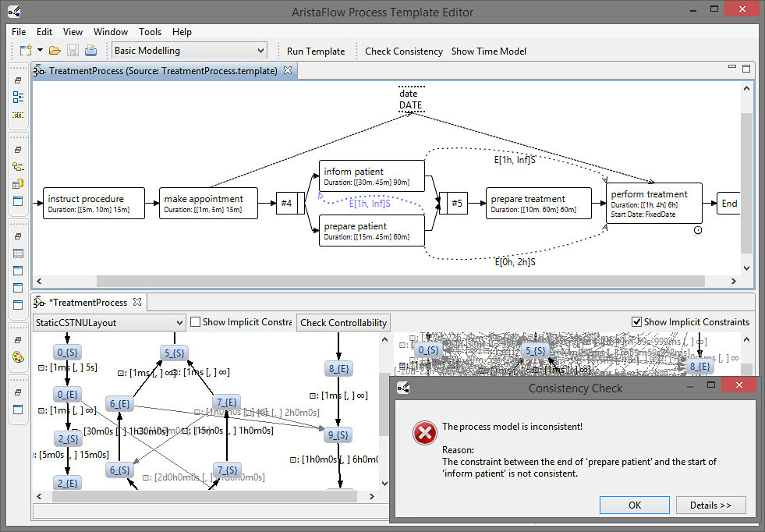The height and width of the screenshot is (532, 765).
Task: Select the 'inform patient' activity node
Action: tap(372, 176)
